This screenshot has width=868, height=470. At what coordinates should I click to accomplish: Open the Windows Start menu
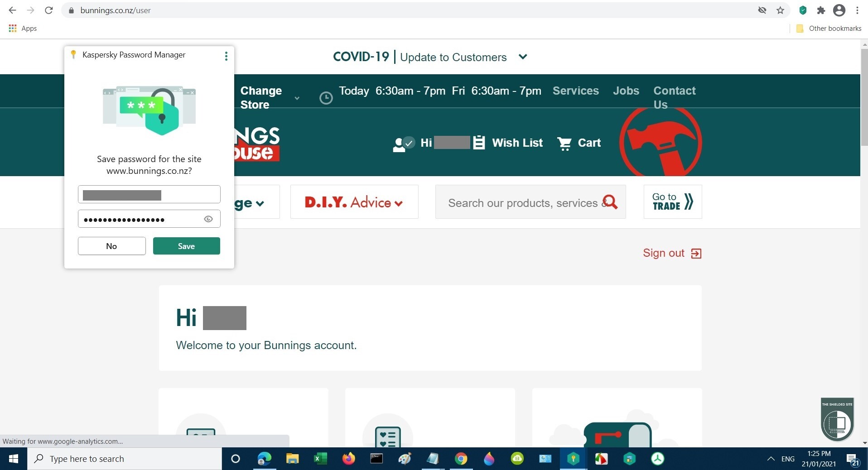(14, 459)
